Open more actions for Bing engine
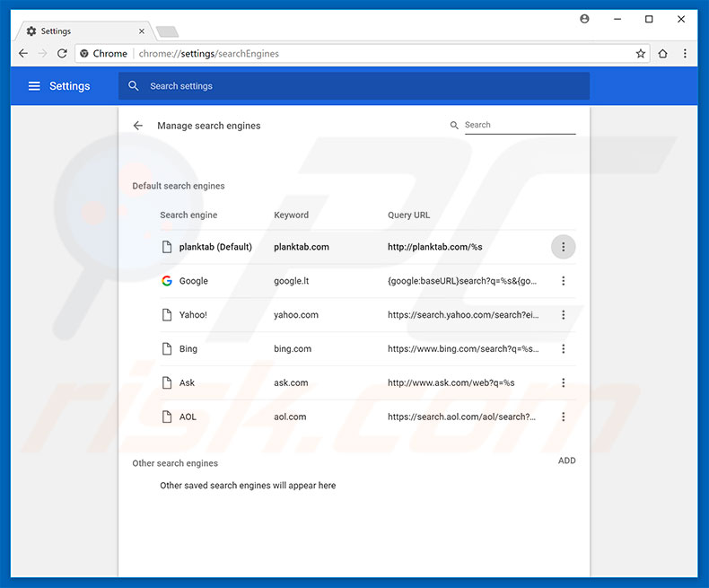 [563, 348]
